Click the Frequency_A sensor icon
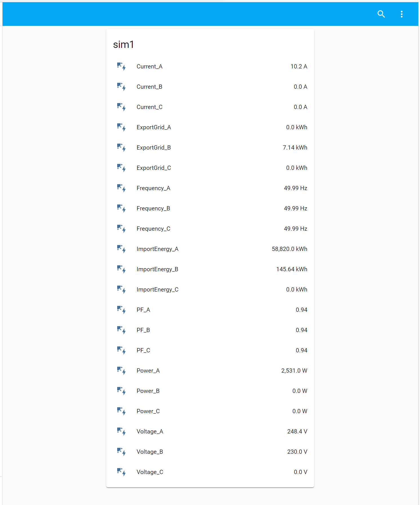Image resolution: width=420 pixels, height=505 pixels. (121, 188)
